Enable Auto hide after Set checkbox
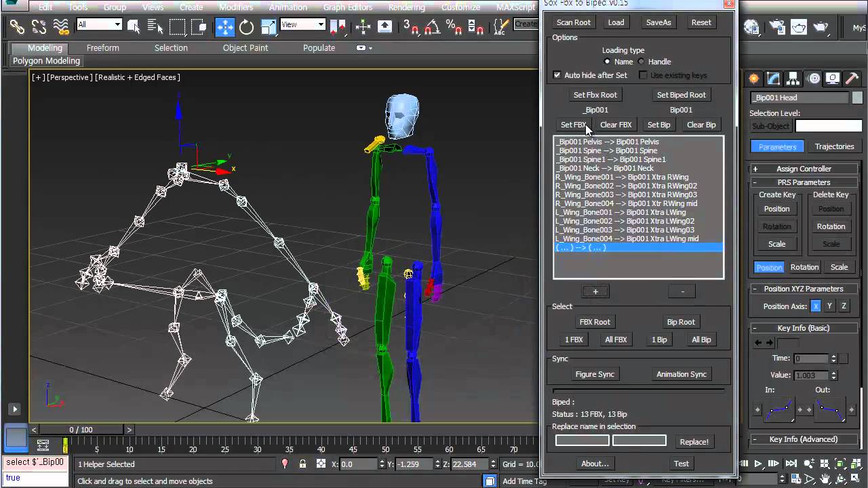868x488 pixels. click(557, 75)
